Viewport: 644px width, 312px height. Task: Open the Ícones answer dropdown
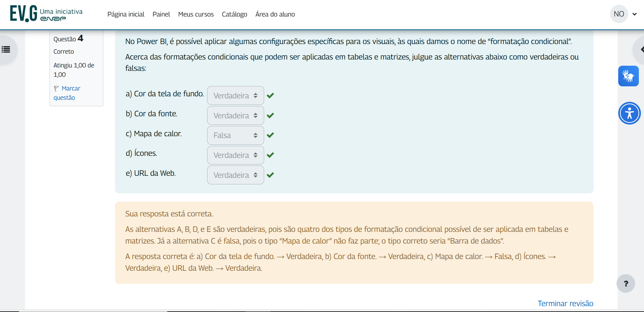[x=235, y=155]
